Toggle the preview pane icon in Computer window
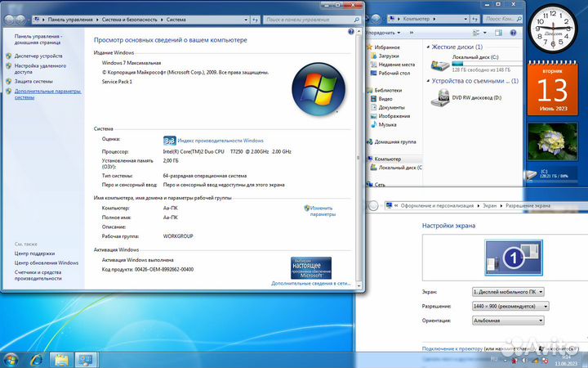This screenshot has height=368, width=588. pyautogui.click(x=498, y=33)
